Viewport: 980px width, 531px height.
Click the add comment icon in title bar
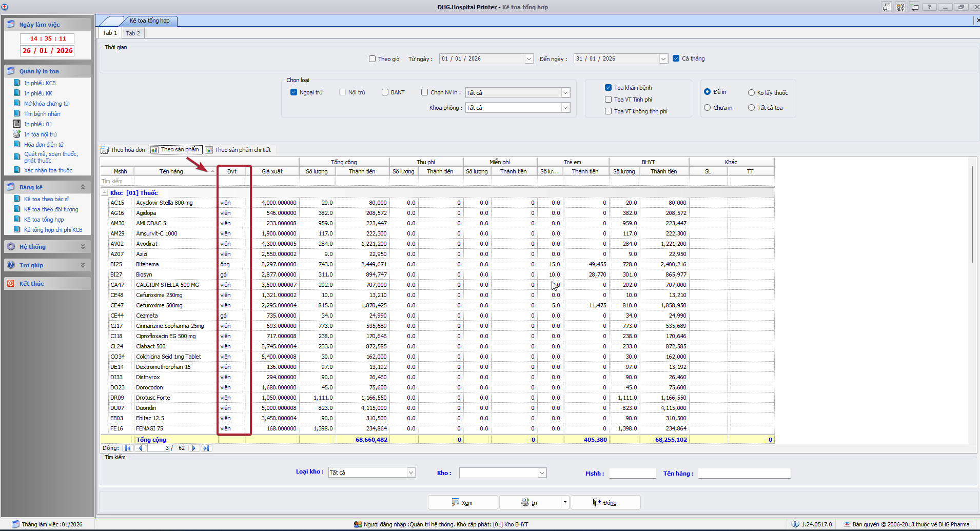point(914,7)
